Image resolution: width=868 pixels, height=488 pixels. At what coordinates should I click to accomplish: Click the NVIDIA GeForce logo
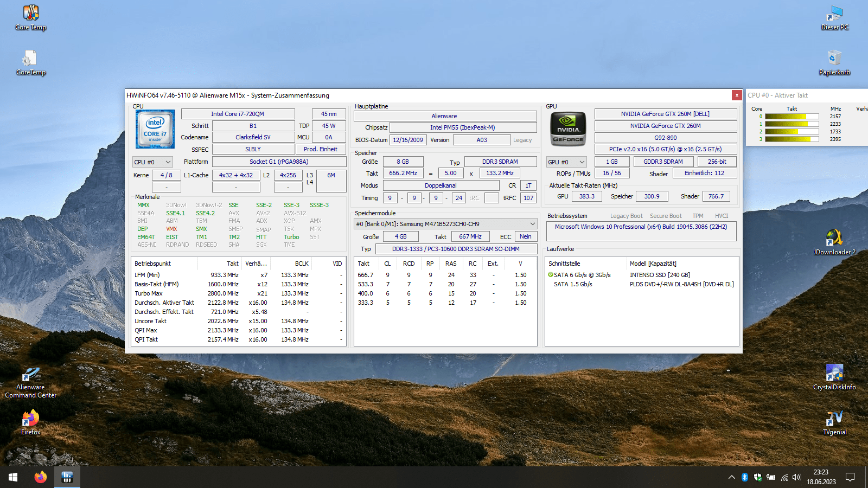(x=569, y=129)
